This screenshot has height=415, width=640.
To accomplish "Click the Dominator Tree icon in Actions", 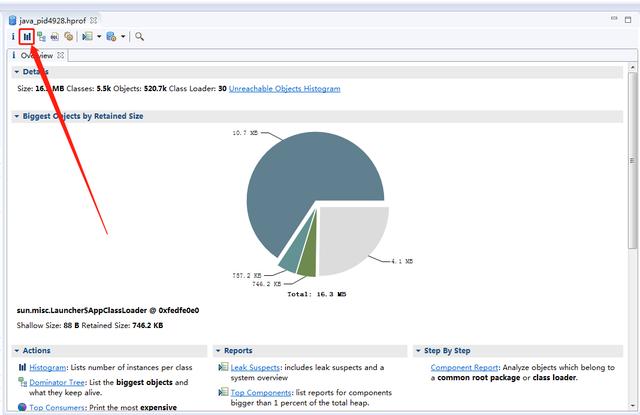I will tap(22, 382).
